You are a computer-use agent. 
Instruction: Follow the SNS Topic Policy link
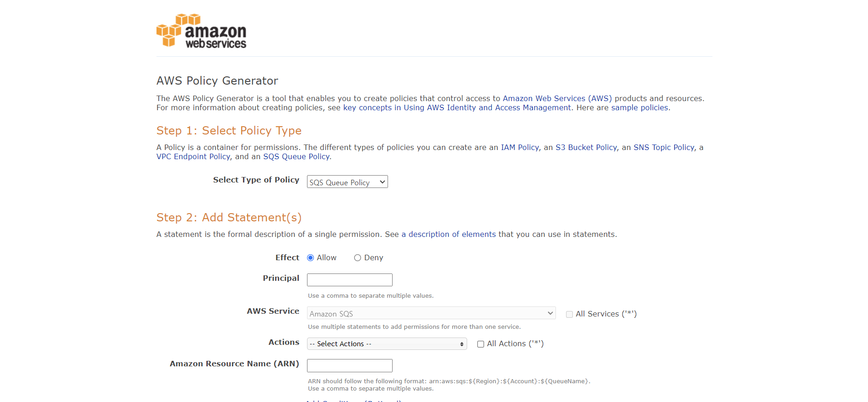[664, 147]
